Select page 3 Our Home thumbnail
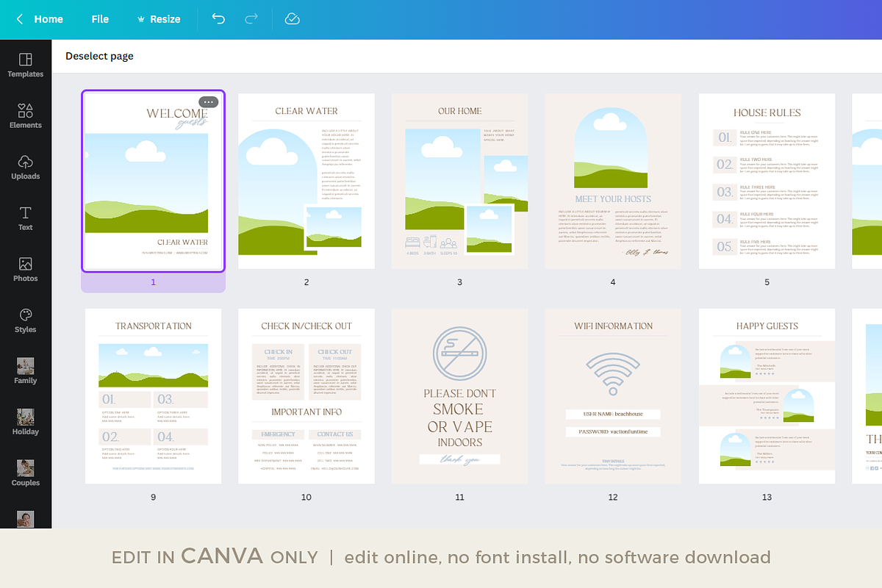 click(x=459, y=181)
